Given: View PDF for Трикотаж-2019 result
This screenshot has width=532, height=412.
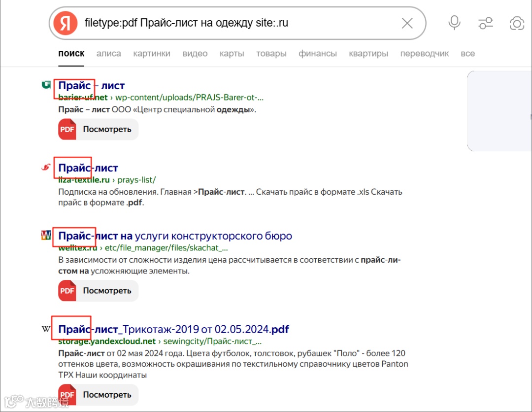Looking at the screenshot, I should tap(98, 395).
